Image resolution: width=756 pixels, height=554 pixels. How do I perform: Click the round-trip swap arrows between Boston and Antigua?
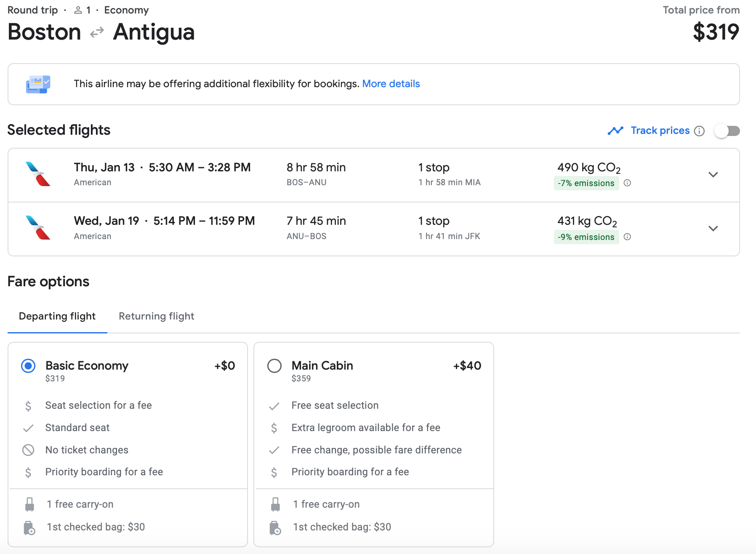[97, 32]
